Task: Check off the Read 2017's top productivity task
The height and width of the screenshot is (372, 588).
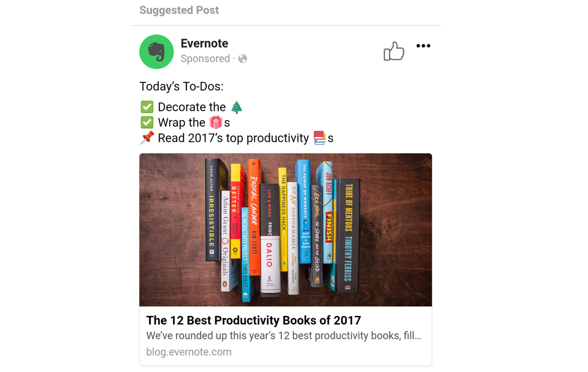Action: tap(147, 137)
